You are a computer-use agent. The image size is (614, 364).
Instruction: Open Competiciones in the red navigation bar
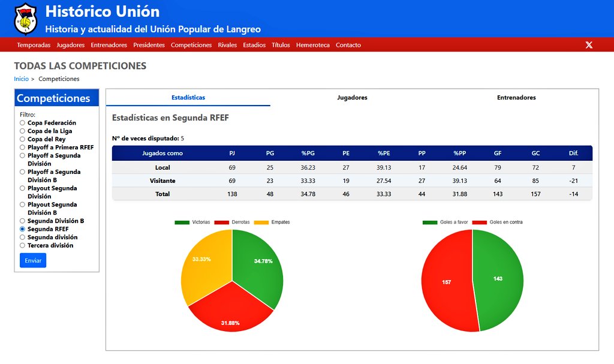tap(191, 45)
